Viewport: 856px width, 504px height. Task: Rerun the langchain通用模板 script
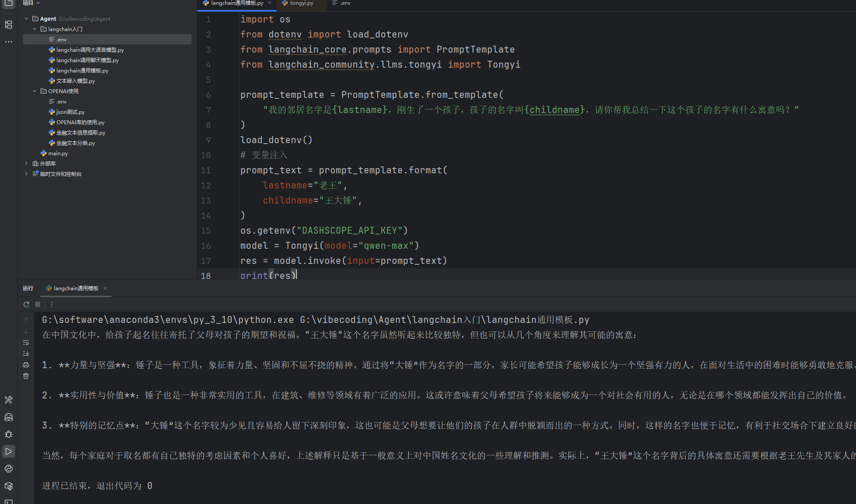pos(26,304)
